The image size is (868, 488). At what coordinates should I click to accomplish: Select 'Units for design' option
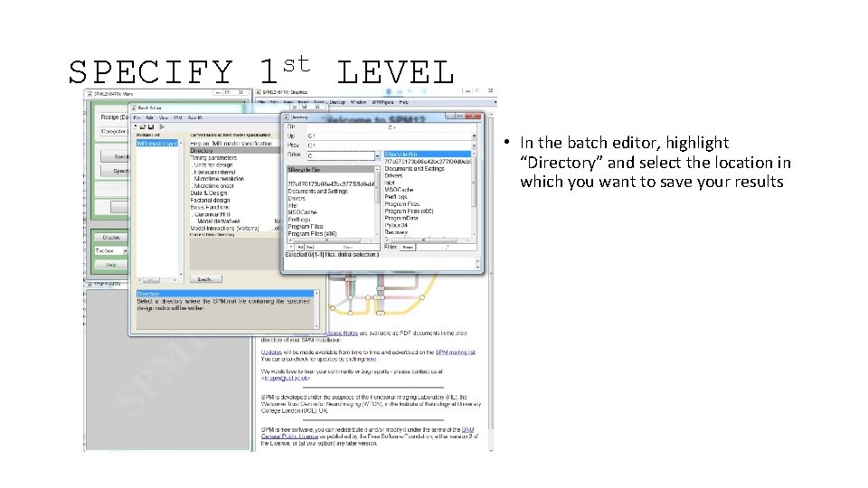[212, 164]
